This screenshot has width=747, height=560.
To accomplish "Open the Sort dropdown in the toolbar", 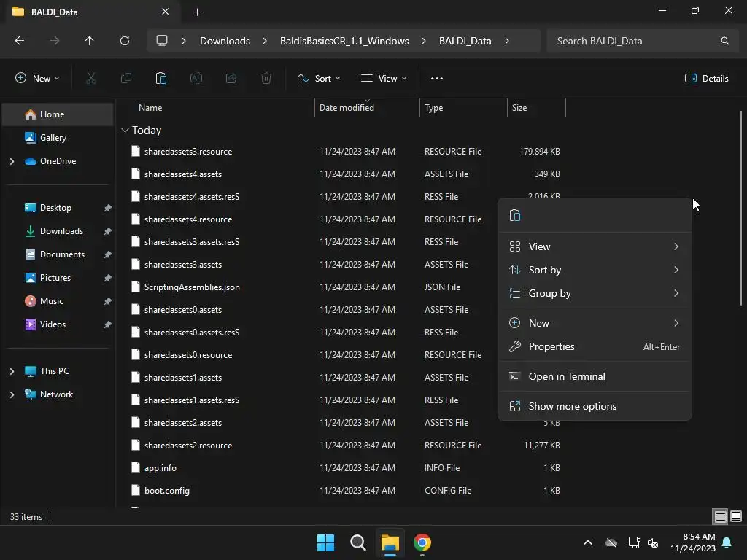I will tap(318, 79).
